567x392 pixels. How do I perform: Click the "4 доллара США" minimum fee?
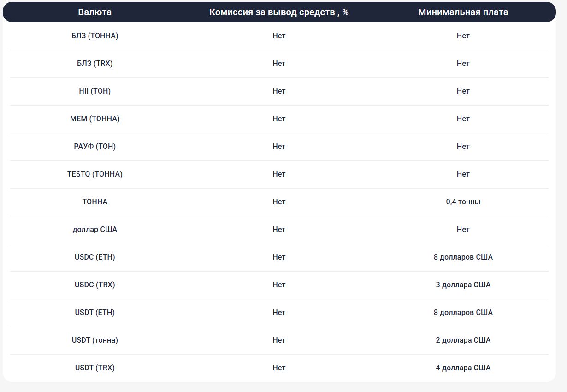click(463, 368)
